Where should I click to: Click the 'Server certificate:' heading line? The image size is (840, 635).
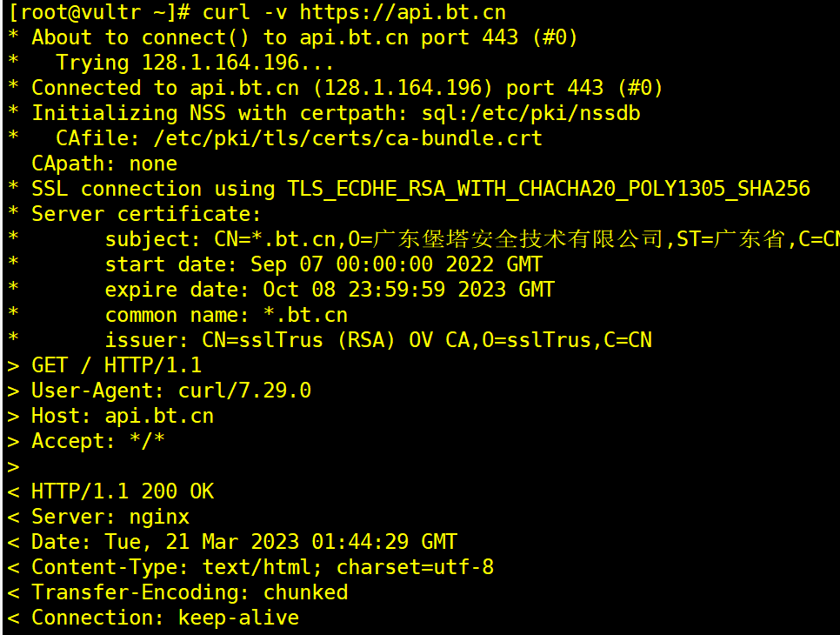146,214
